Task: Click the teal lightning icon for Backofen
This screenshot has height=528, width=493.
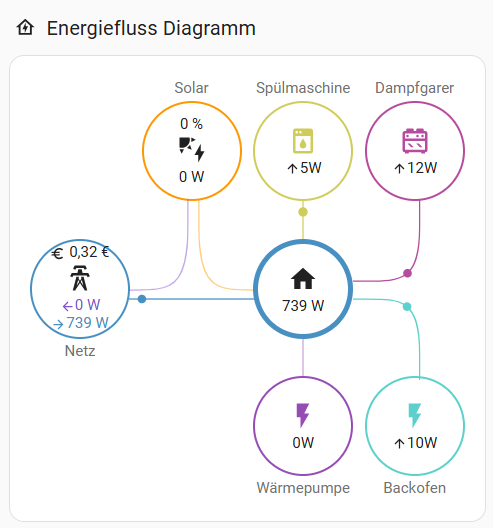Action: [x=415, y=415]
